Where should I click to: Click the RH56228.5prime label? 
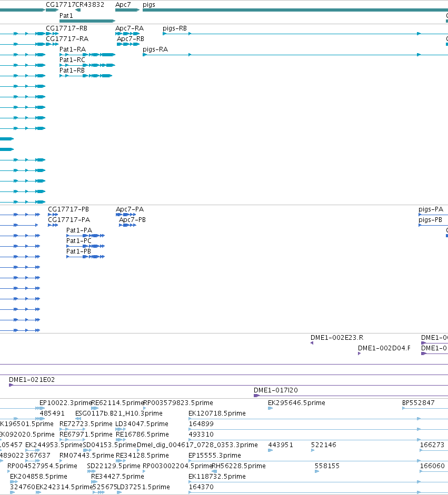[x=239, y=466]
